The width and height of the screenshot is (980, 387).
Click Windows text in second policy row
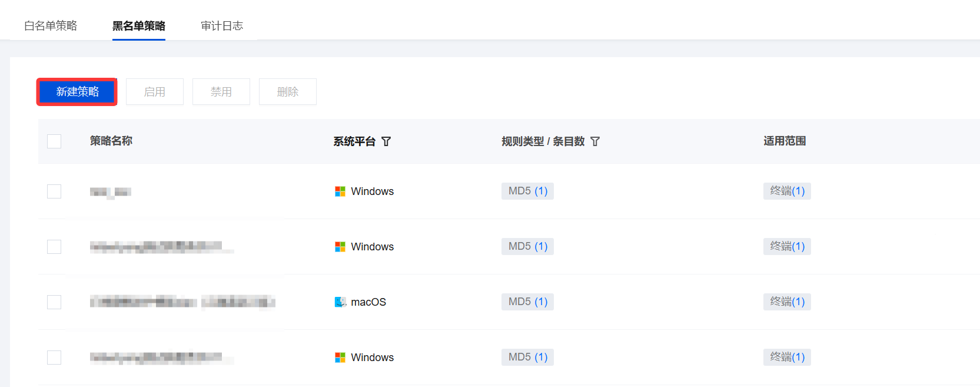click(x=373, y=247)
